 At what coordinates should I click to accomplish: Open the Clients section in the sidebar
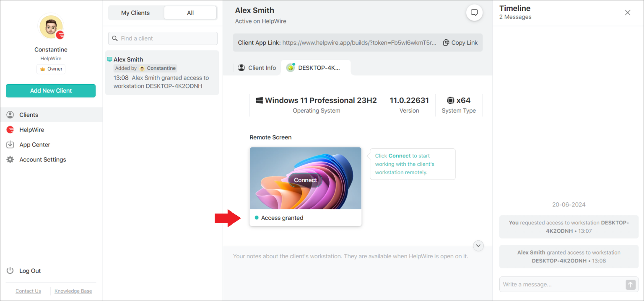click(x=28, y=114)
